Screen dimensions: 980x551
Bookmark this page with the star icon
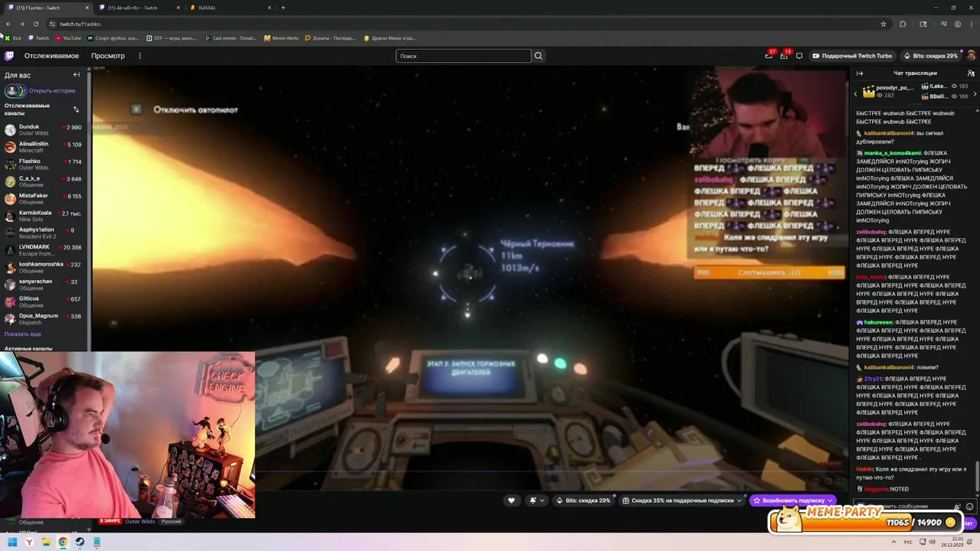click(883, 24)
